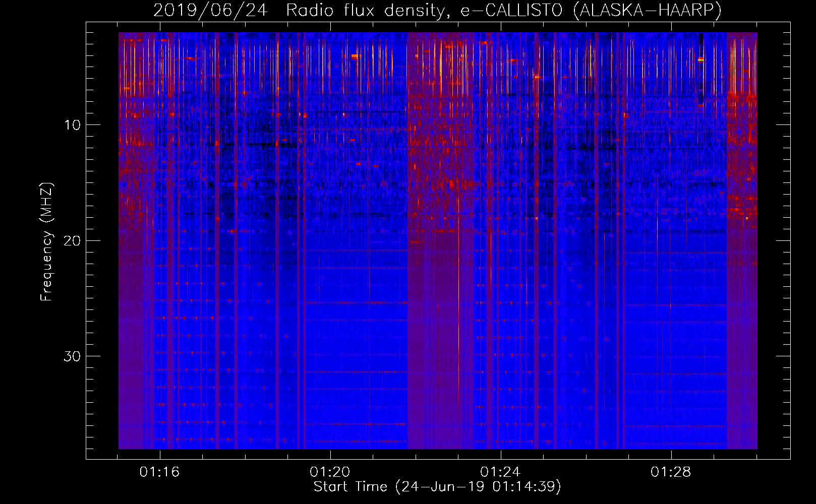
Task: Click the 20 MHz frequency tick label
Action: pyautogui.click(x=72, y=241)
